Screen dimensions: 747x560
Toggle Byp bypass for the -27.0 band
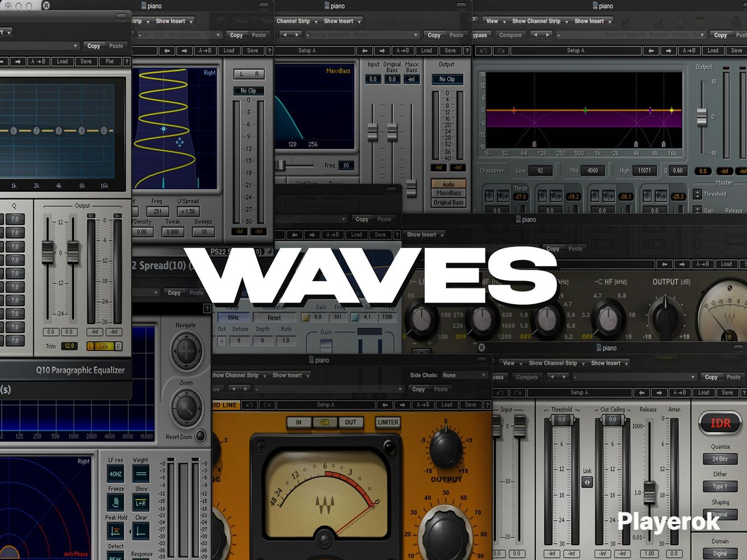503,197
